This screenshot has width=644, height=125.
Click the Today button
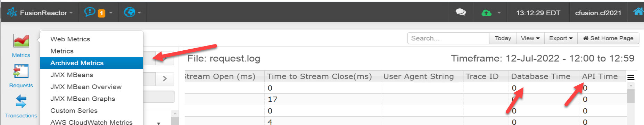click(x=503, y=38)
